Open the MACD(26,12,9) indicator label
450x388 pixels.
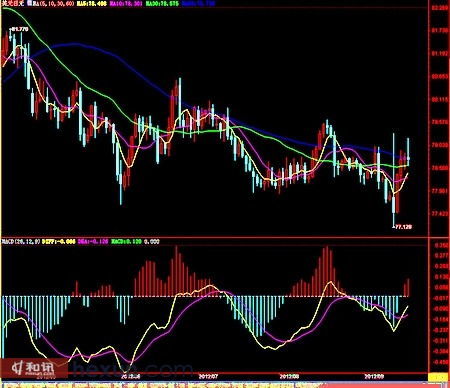(21, 241)
